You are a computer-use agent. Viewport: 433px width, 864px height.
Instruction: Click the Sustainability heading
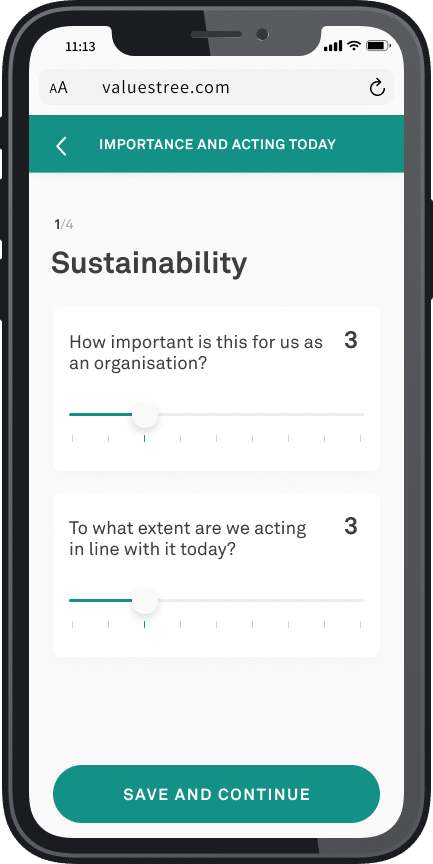point(149,263)
